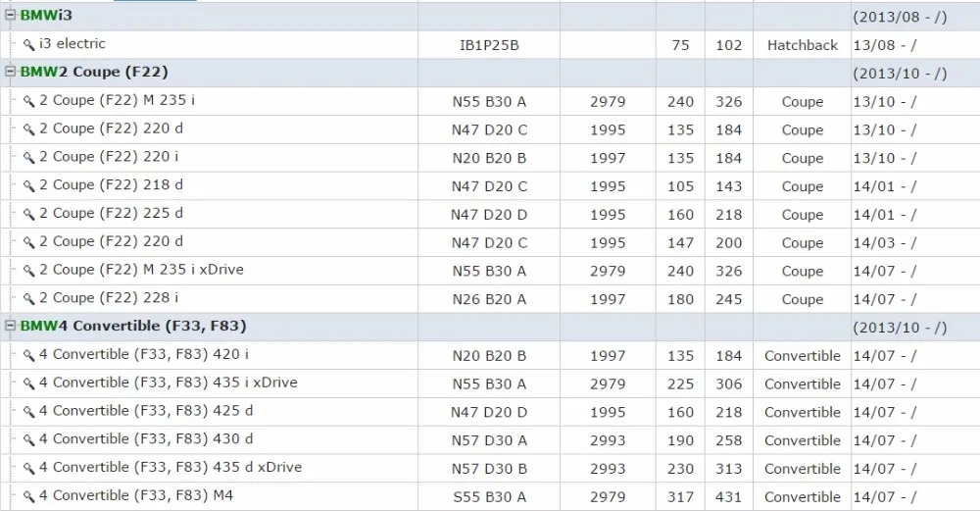Select the BMW4 Convertible (F33, F83) header label
Screen dimensions: 980x511
(133, 326)
